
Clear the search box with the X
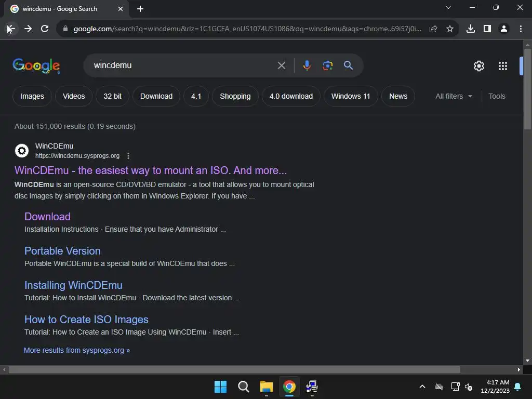[281, 65]
